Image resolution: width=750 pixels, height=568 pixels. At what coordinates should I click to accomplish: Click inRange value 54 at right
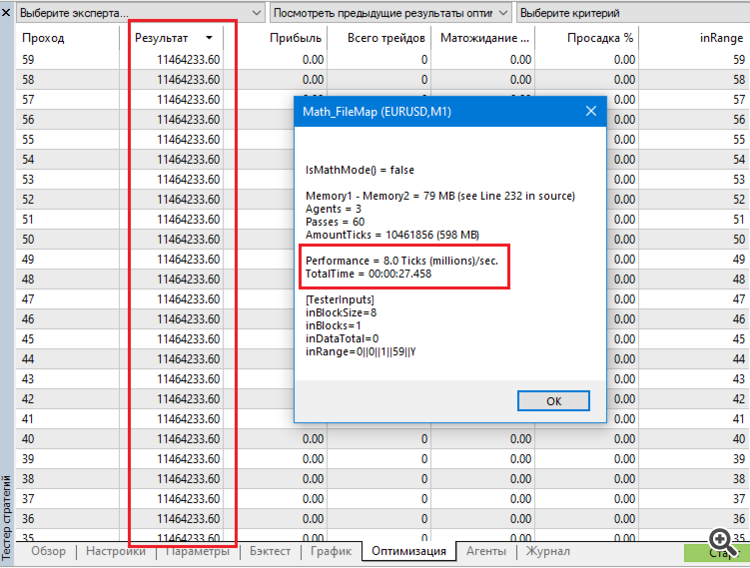tap(739, 159)
